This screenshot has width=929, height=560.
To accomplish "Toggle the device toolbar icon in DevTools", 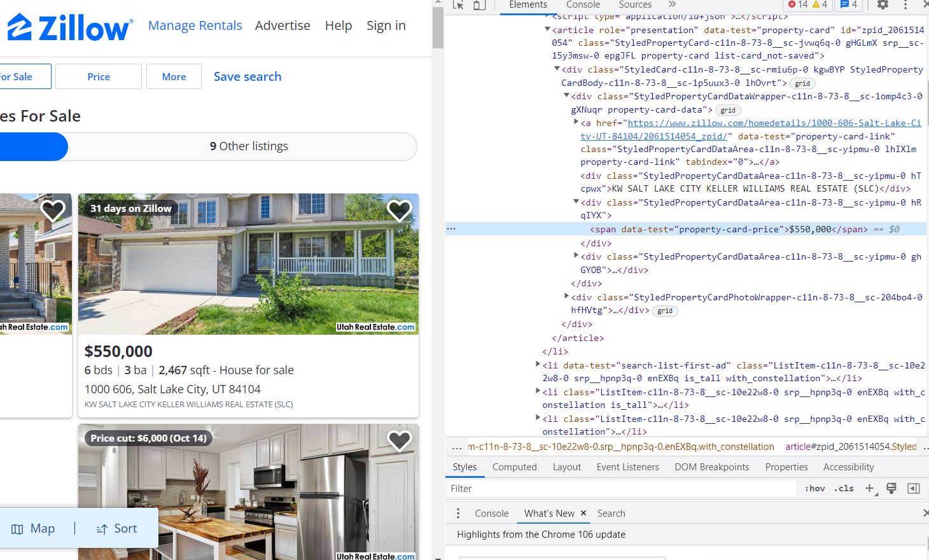I will 479,5.
